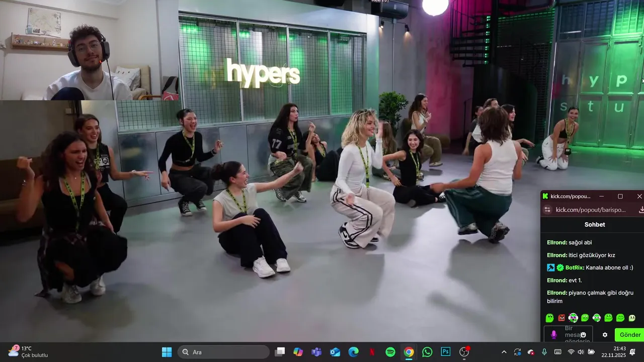Open the touch keyboard tray icon
This screenshot has height=362, width=644.
click(557, 352)
